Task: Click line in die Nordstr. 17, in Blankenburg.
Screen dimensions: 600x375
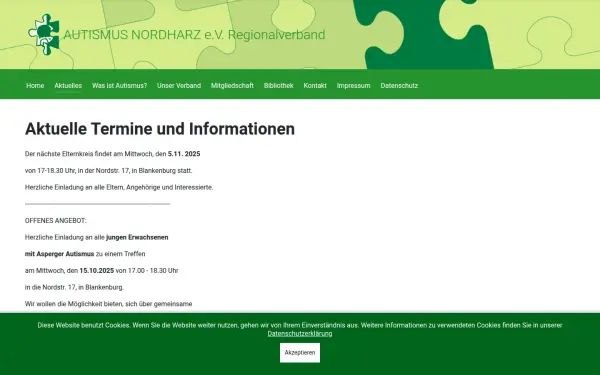Action: pos(74,287)
